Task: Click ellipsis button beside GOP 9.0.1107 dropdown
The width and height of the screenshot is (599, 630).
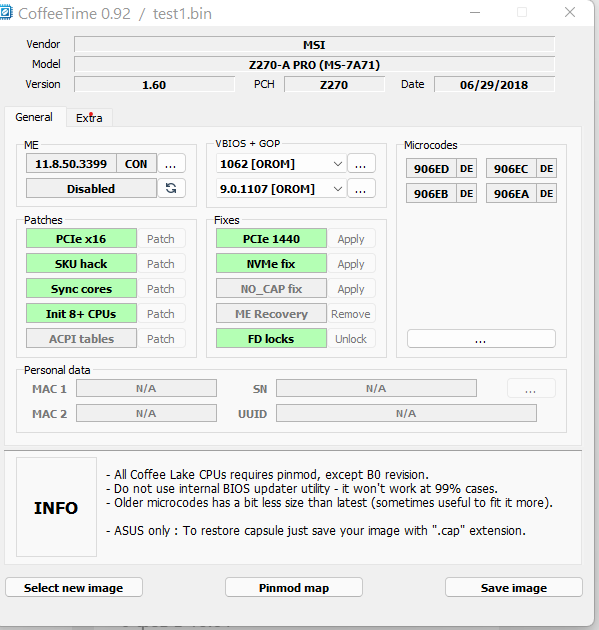Action: [361, 188]
